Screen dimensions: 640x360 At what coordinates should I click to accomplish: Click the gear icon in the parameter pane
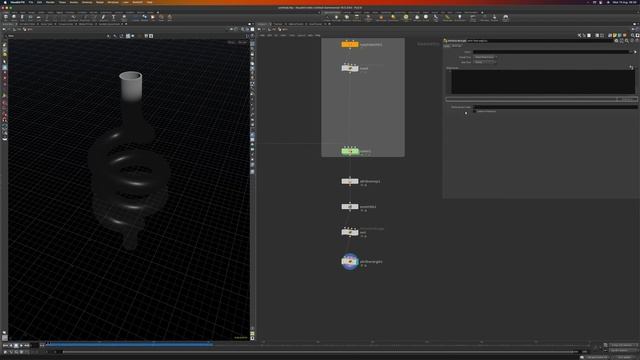616,41
